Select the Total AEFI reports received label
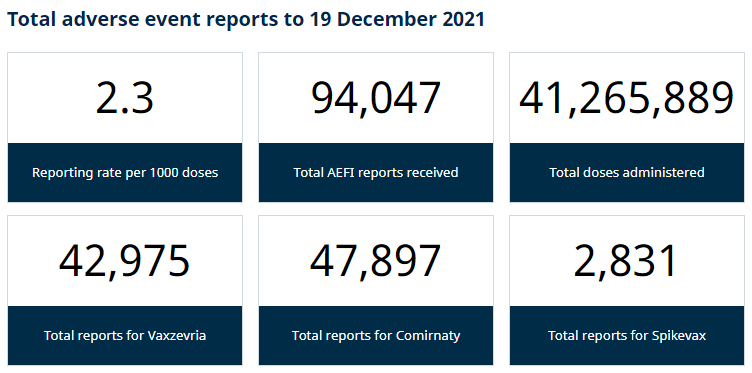 pyautogui.click(x=376, y=173)
